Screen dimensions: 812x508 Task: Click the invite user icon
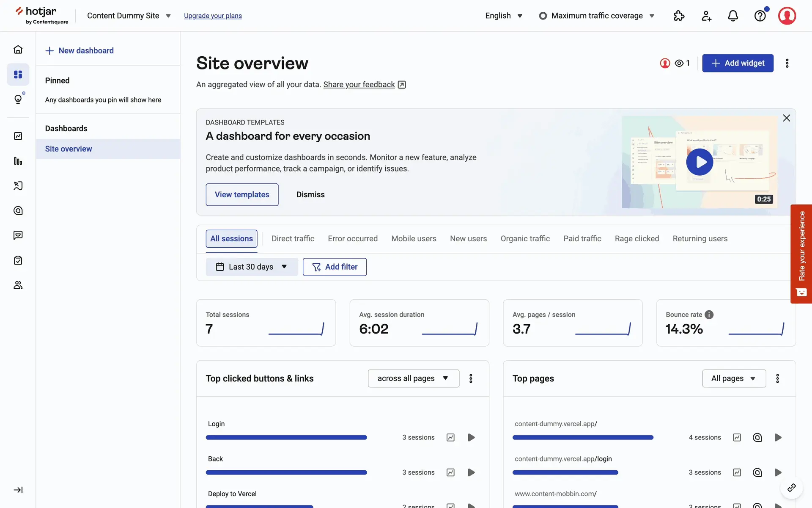pos(706,16)
